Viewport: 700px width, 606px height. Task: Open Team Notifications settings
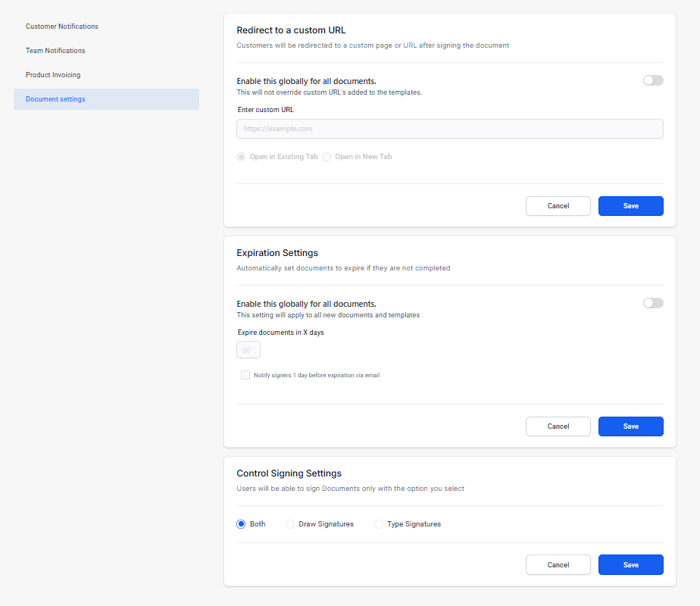point(55,51)
